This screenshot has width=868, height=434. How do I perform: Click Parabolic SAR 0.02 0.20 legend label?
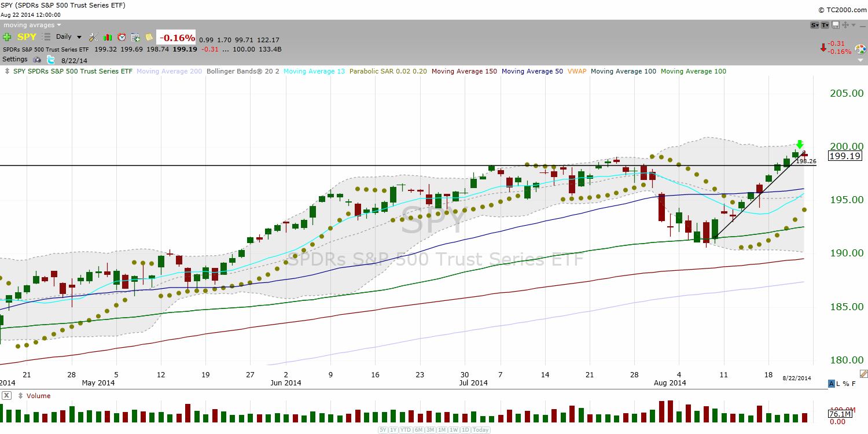coord(388,71)
